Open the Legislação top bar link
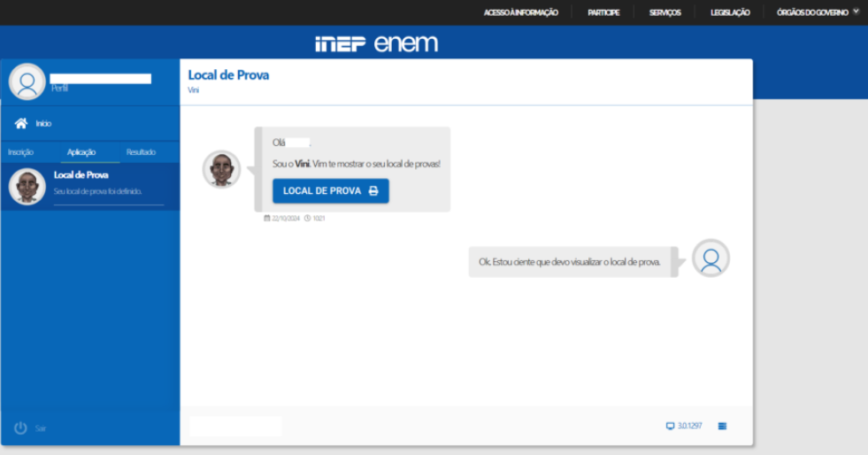868x455 pixels. pos(729,12)
